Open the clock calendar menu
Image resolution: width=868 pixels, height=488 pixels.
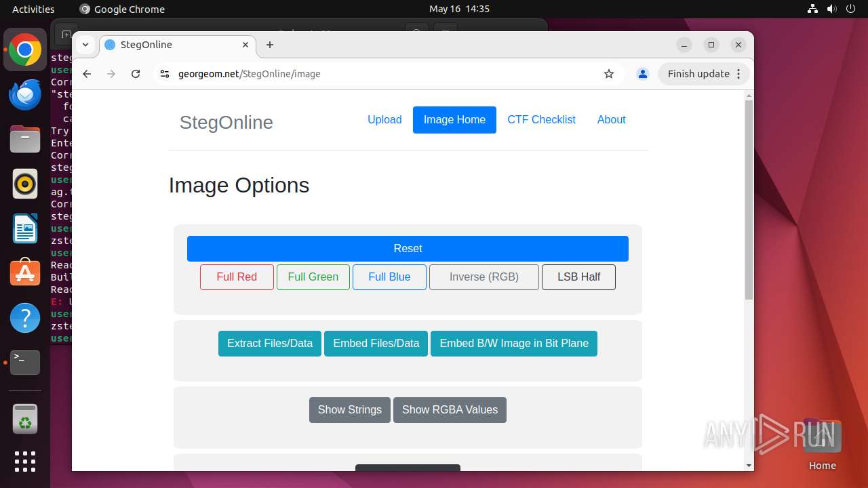(x=459, y=9)
